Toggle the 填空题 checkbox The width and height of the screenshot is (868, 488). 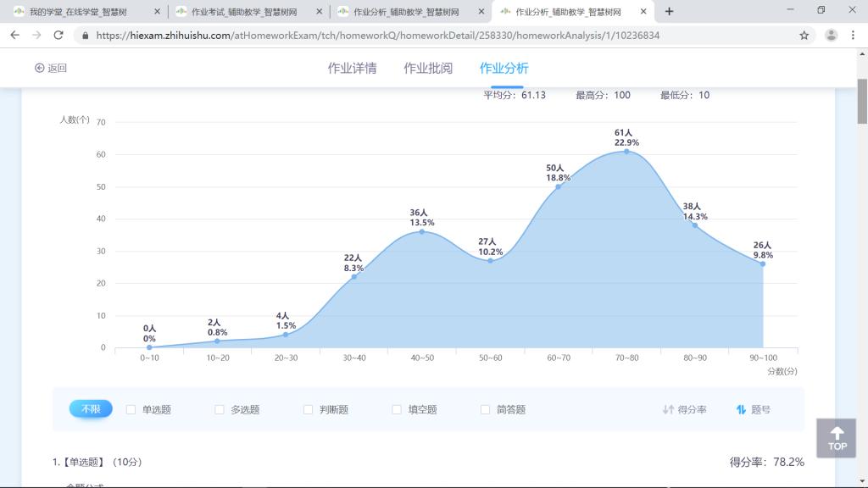coord(397,410)
